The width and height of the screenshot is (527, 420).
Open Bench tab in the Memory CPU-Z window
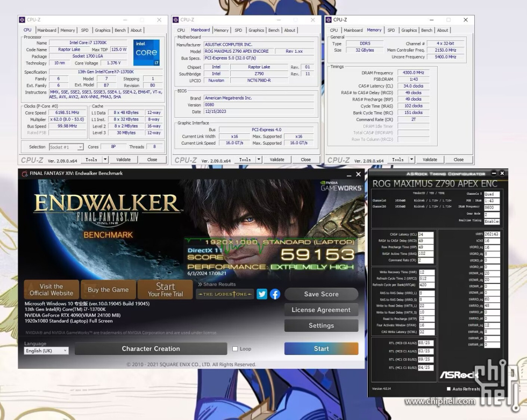(427, 30)
